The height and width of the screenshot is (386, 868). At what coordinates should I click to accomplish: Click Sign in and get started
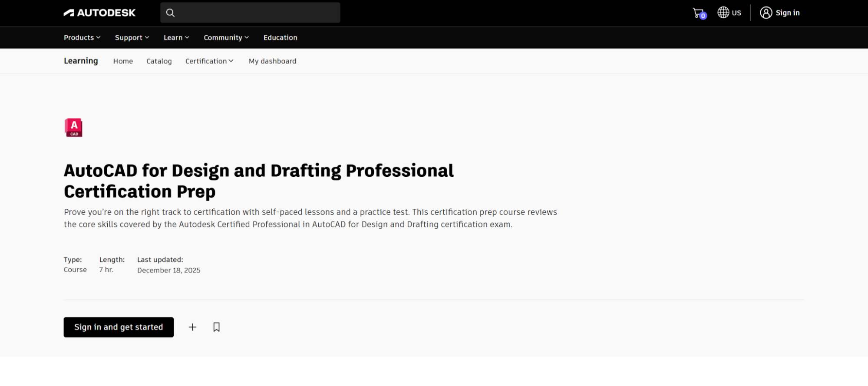pyautogui.click(x=119, y=327)
